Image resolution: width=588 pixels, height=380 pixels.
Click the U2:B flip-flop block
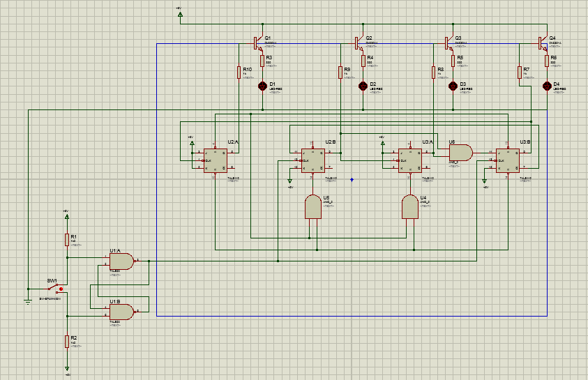(312, 160)
